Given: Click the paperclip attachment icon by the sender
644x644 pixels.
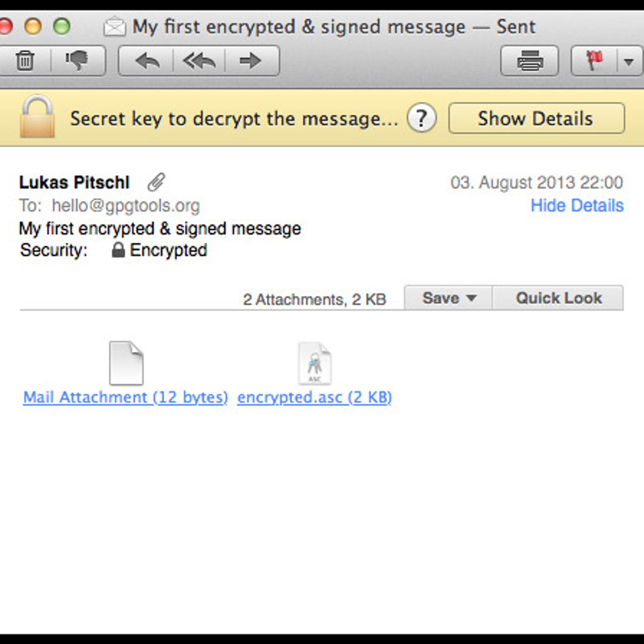Looking at the screenshot, I should [156, 182].
